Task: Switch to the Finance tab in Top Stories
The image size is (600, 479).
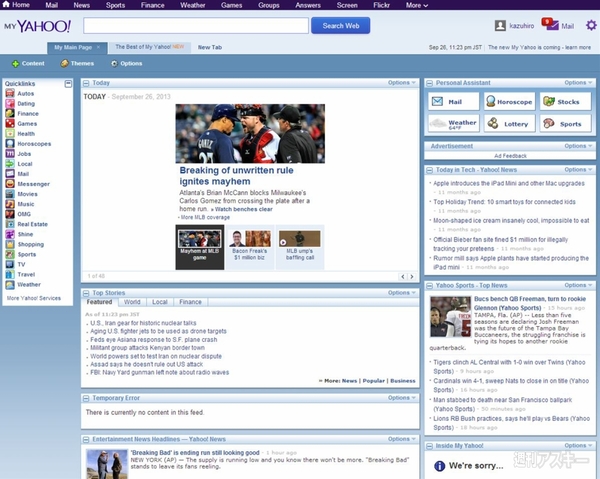Action: point(190,302)
